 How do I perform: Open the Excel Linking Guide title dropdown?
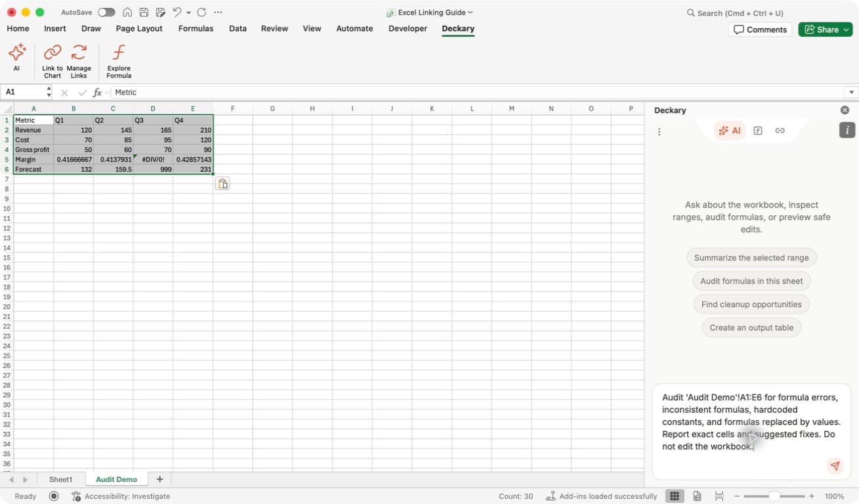point(430,12)
